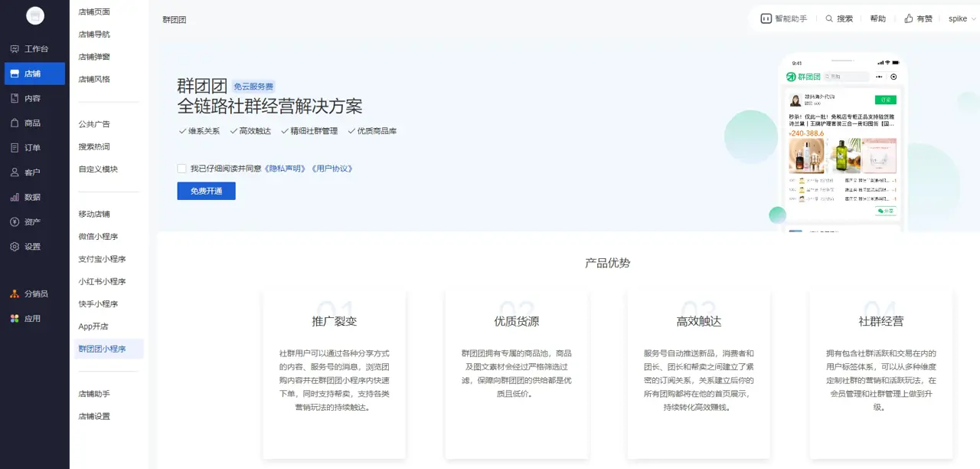Click the 客户 customer person icon
Screen dimensions: 980x469
click(15, 172)
